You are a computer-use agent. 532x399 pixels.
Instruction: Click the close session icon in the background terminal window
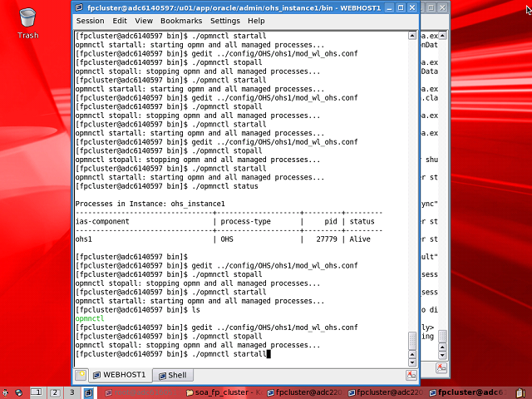[441, 367]
